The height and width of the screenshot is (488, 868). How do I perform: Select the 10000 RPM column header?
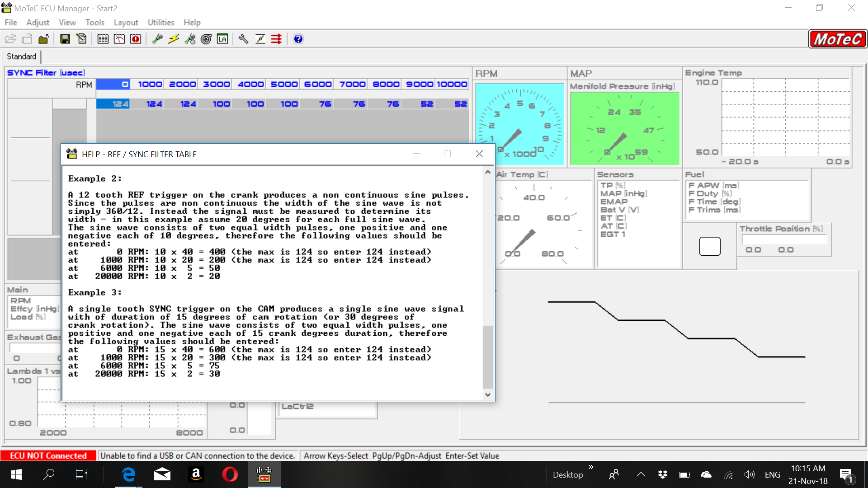pos(452,84)
